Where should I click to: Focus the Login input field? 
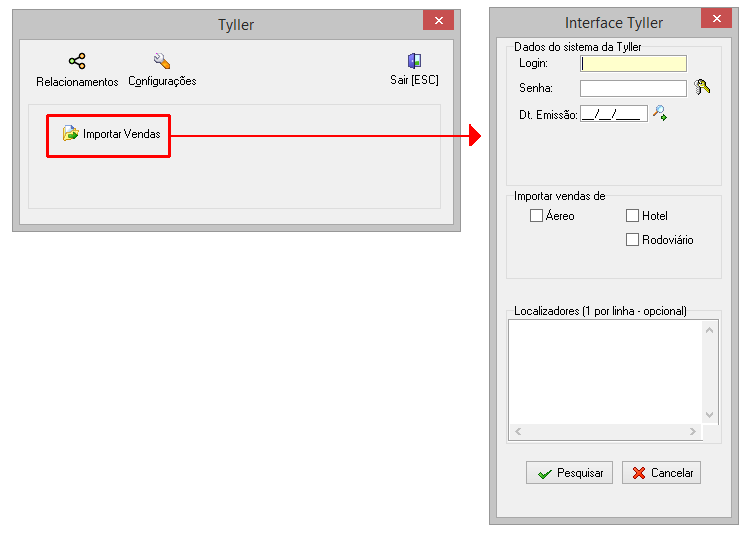pyautogui.click(x=633, y=64)
